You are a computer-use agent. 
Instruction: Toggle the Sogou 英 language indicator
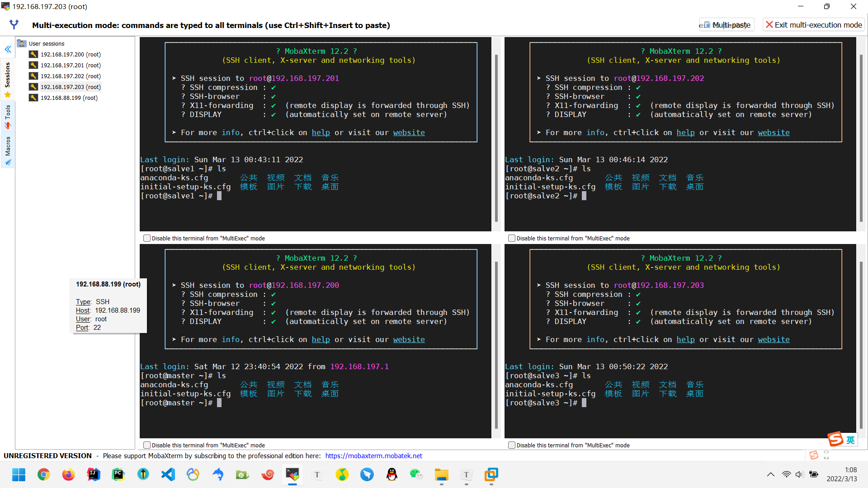click(x=850, y=440)
